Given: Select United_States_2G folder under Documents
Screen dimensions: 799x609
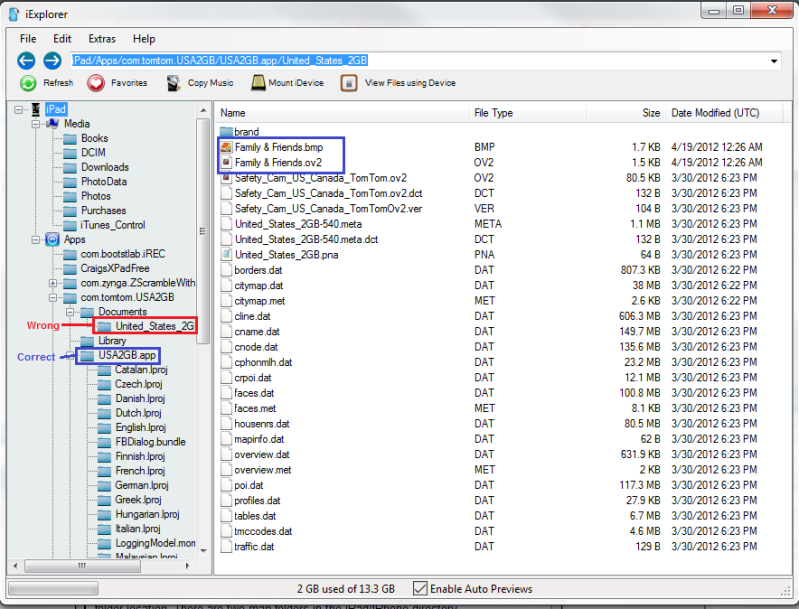Looking at the screenshot, I should point(154,326).
